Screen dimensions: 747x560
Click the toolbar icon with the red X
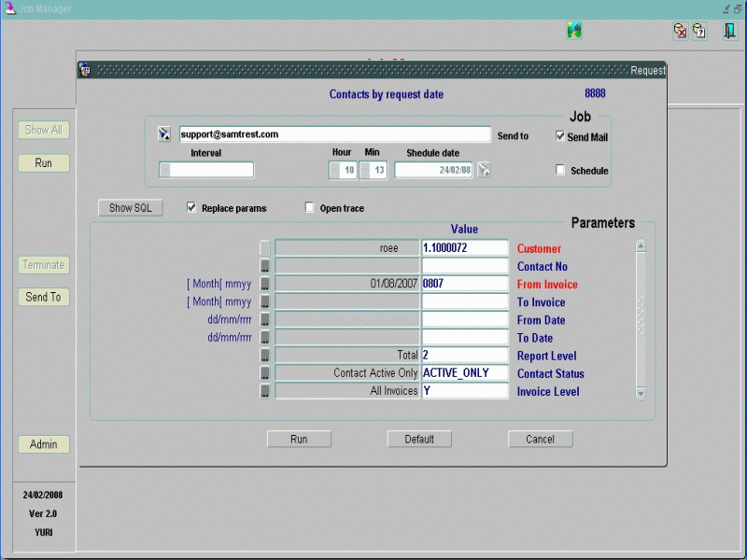point(681,31)
